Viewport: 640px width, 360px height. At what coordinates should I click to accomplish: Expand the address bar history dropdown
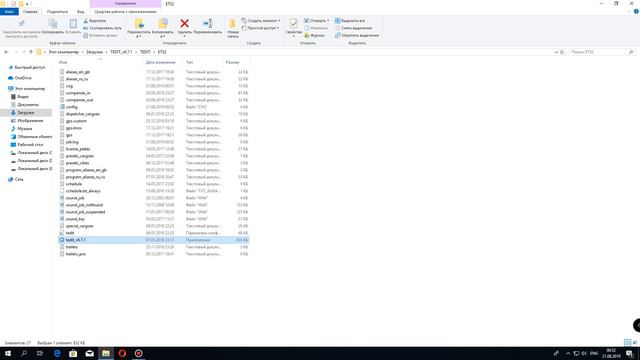pos(556,52)
